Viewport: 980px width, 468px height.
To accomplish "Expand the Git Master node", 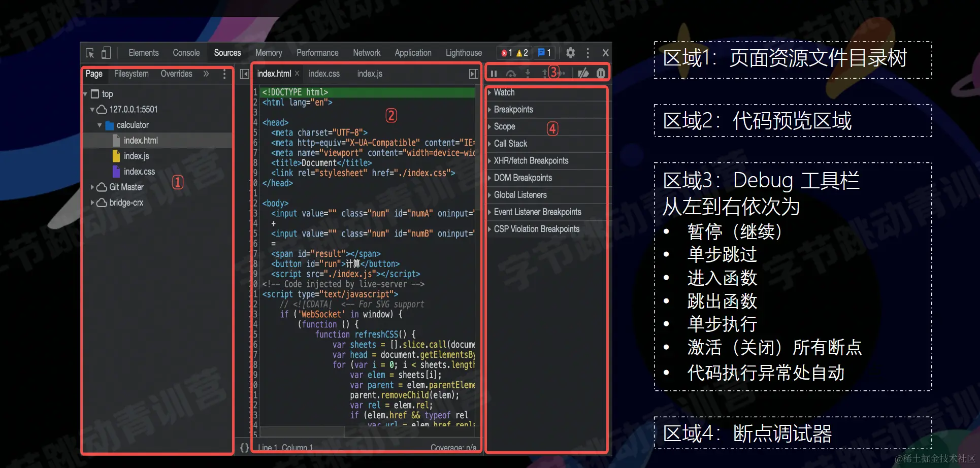I will pos(92,187).
